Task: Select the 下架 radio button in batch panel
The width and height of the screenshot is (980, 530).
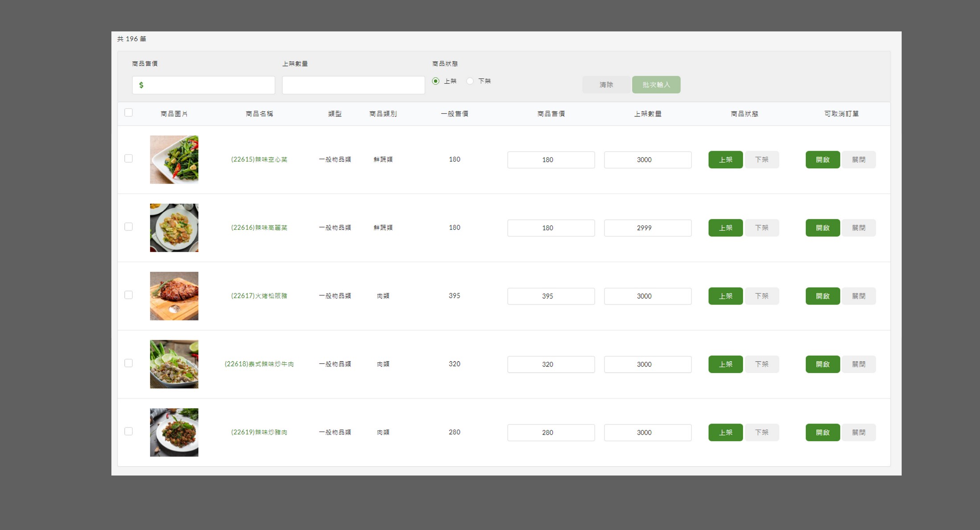Action: tap(470, 81)
